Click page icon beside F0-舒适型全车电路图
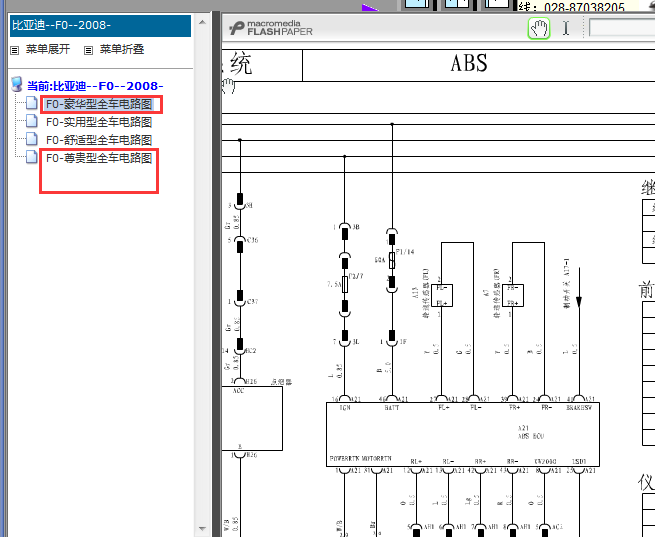 coord(31,139)
